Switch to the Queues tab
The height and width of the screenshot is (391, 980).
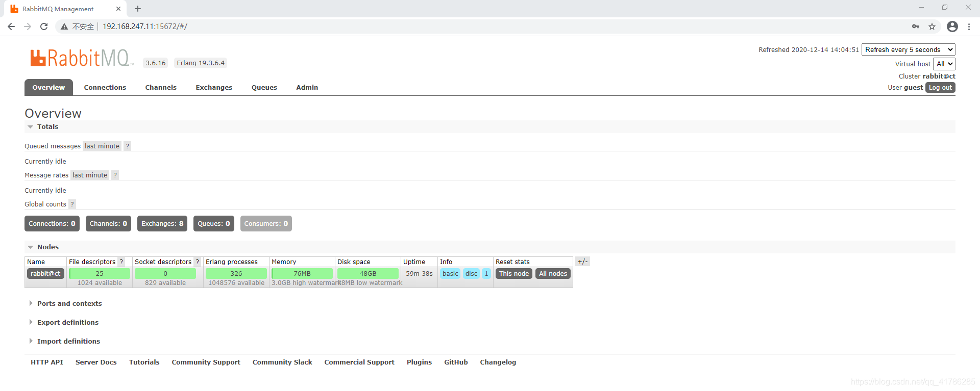264,88
